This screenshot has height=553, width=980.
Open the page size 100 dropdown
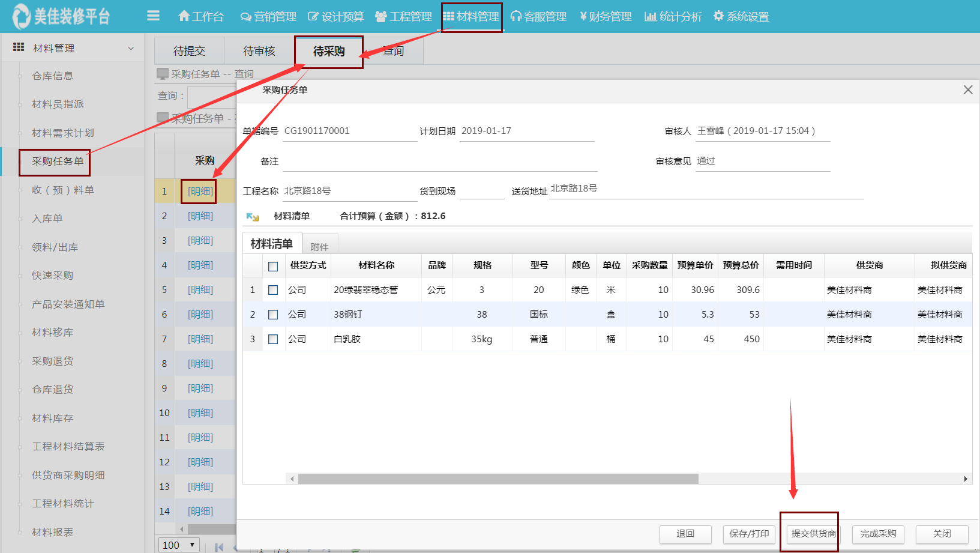[x=179, y=545]
